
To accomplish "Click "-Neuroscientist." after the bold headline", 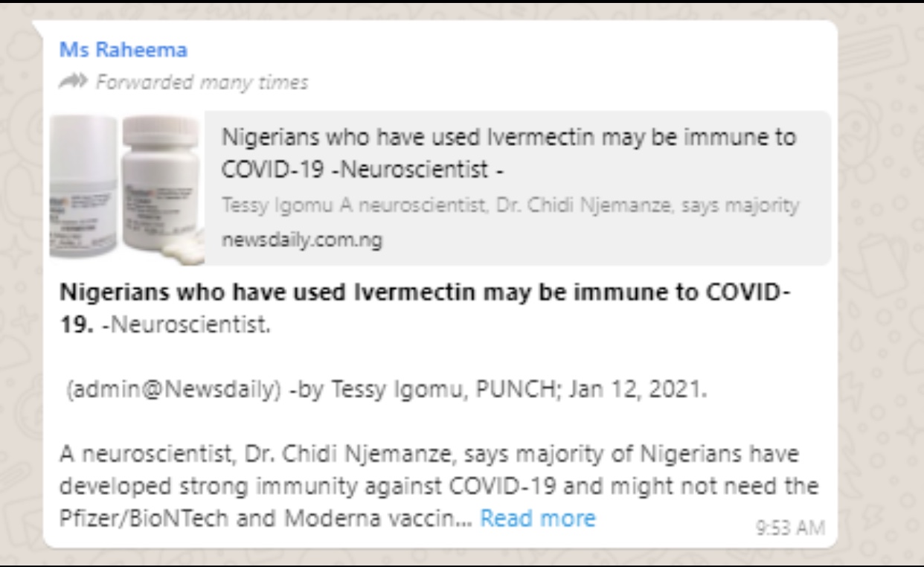I will coord(186,325).
